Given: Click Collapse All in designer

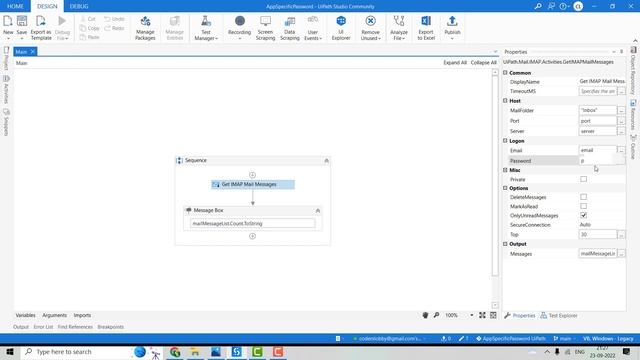Looking at the screenshot, I should click(x=483, y=62).
